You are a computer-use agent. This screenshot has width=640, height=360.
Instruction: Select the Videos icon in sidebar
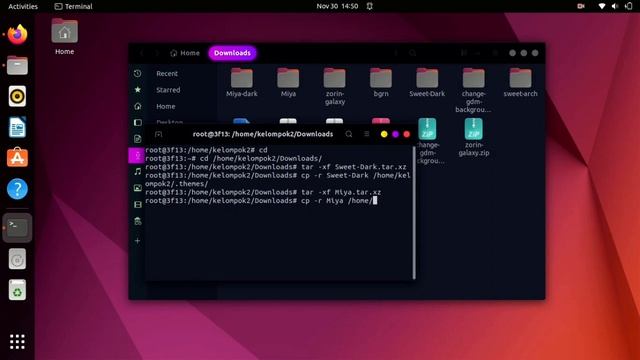click(138, 204)
